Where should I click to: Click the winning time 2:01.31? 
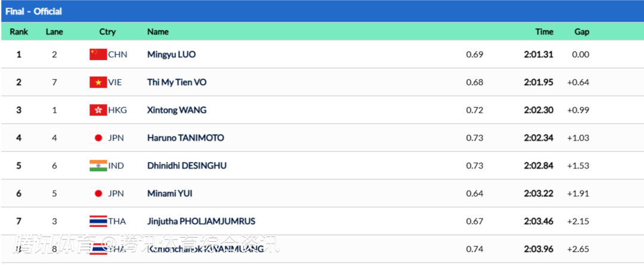coord(538,54)
